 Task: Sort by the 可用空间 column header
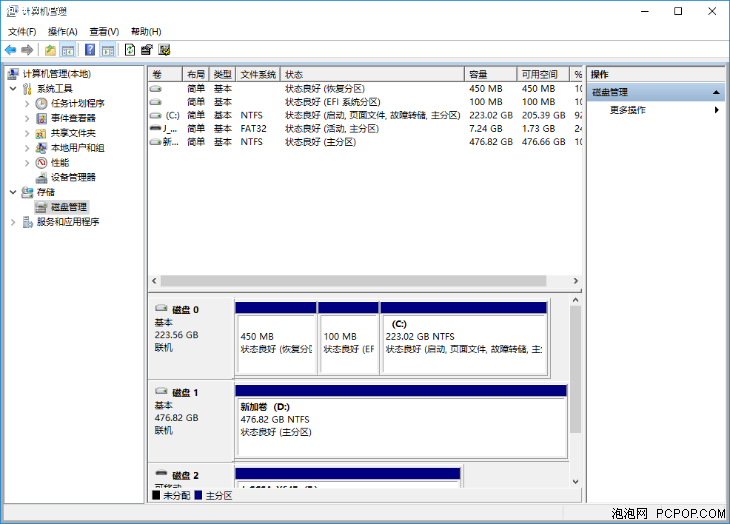(x=543, y=74)
